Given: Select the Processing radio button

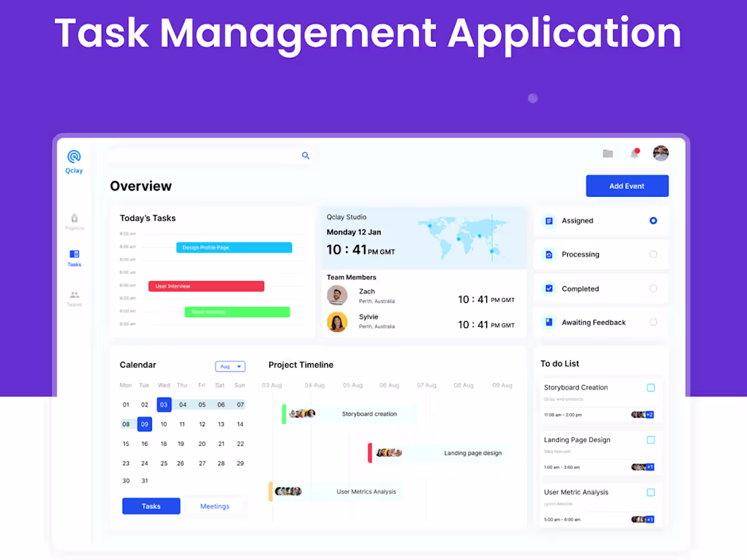Looking at the screenshot, I should pos(653,254).
